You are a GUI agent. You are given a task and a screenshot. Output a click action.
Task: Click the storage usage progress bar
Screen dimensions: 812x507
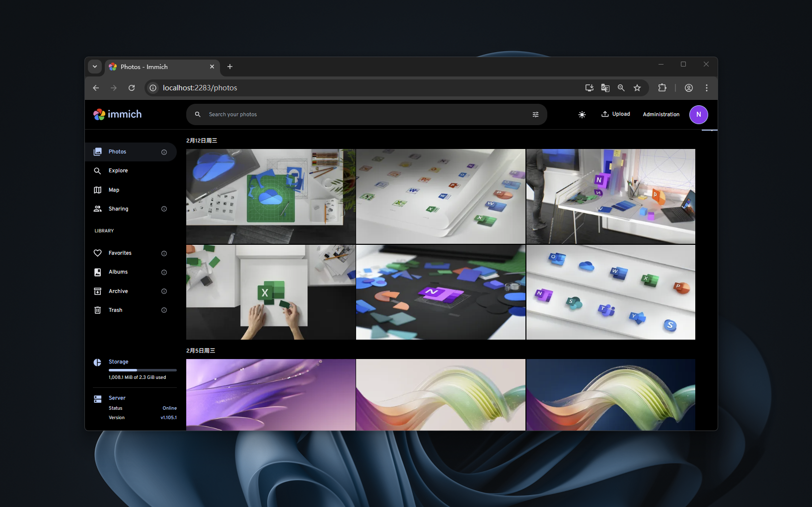[x=143, y=370]
